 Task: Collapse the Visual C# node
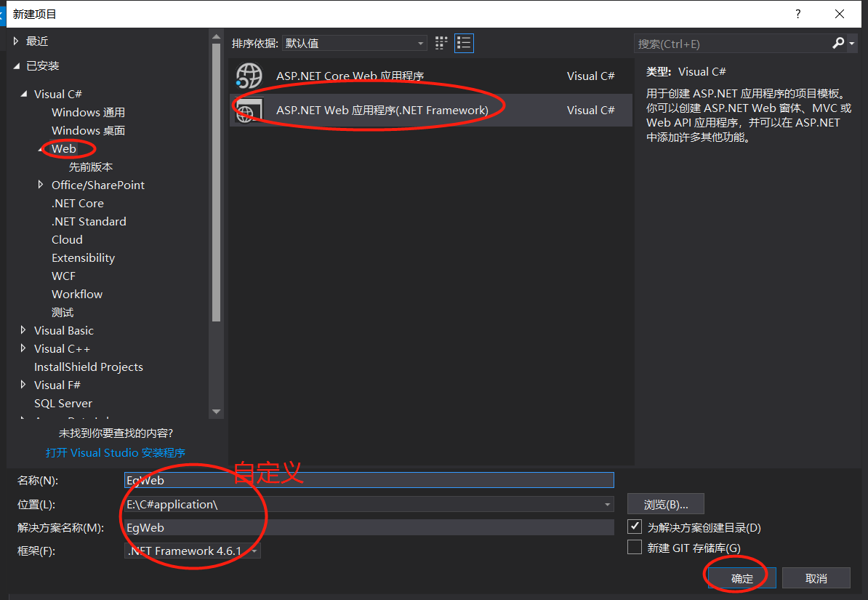click(x=23, y=95)
